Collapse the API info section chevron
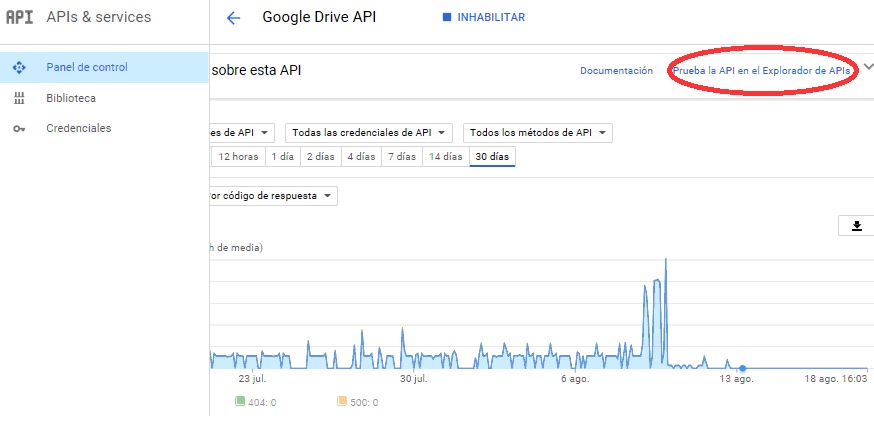The image size is (874, 435). coord(868,66)
